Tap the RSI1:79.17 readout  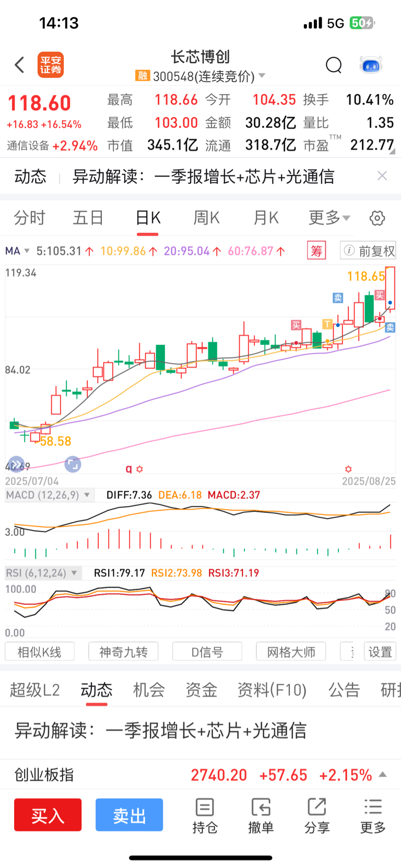[120, 573]
